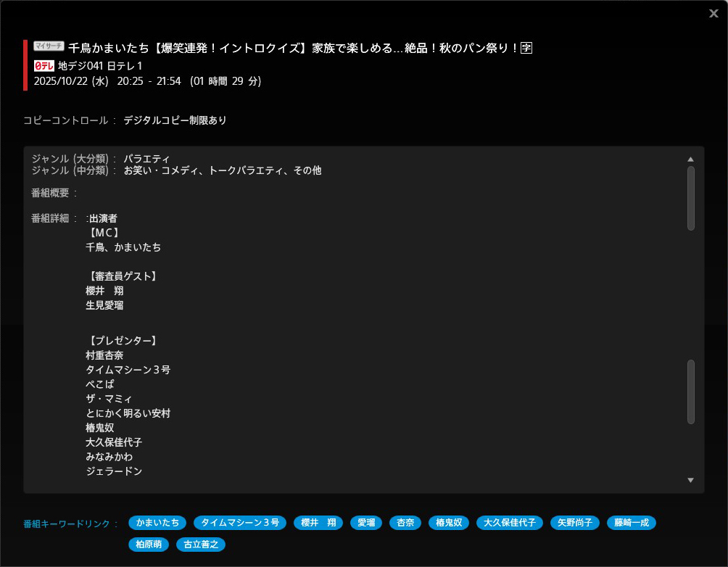Click the 千鳥、かまいたち performer line
This screenshot has height=567, width=728.
coord(123,247)
